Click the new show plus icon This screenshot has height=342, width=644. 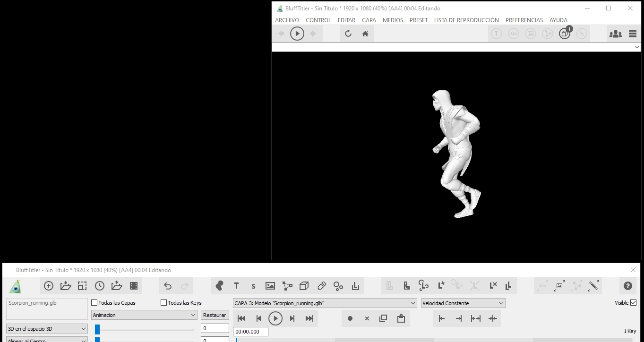coord(48,286)
